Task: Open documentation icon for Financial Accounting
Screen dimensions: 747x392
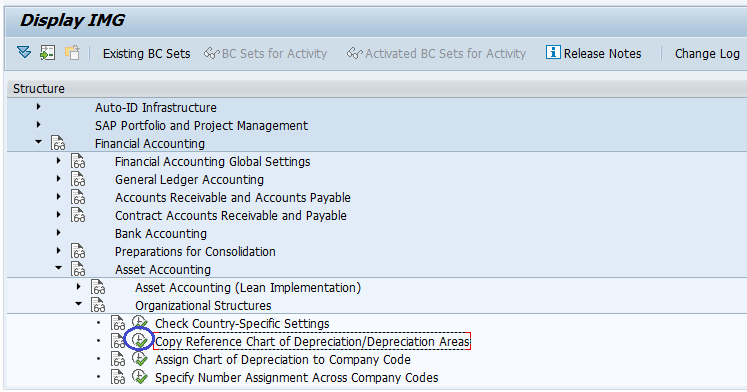Action: 58,143
